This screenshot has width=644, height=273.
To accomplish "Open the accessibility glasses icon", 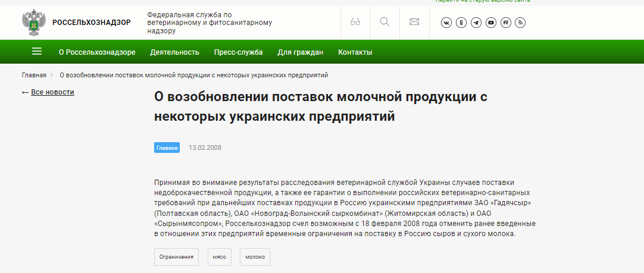I will (x=355, y=22).
